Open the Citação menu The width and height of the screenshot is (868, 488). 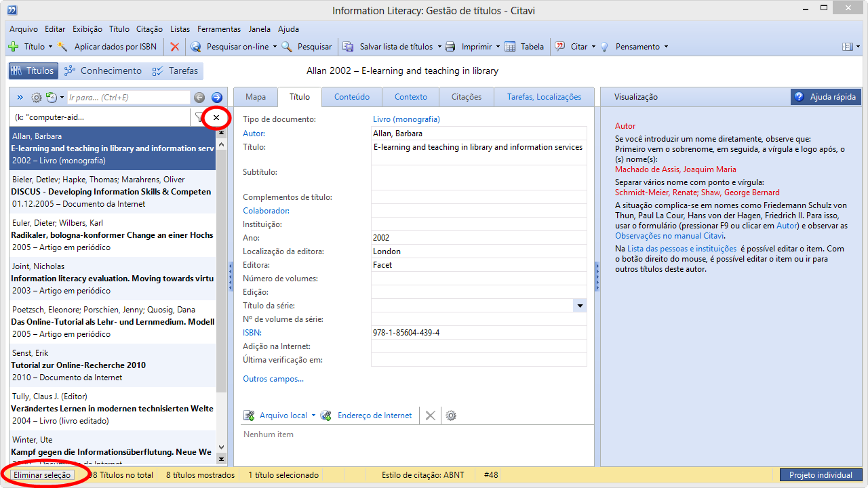149,29
